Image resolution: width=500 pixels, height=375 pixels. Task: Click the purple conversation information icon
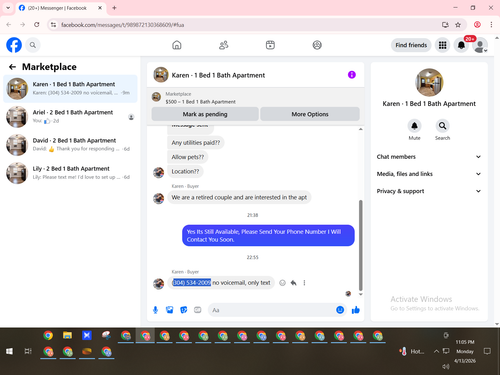tap(352, 75)
